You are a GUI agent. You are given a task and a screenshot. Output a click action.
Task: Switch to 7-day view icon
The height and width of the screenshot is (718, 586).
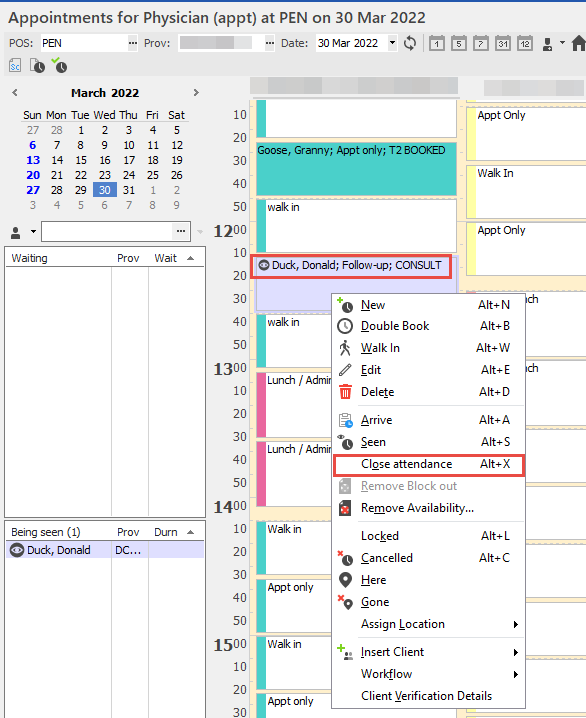(x=481, y=44)
